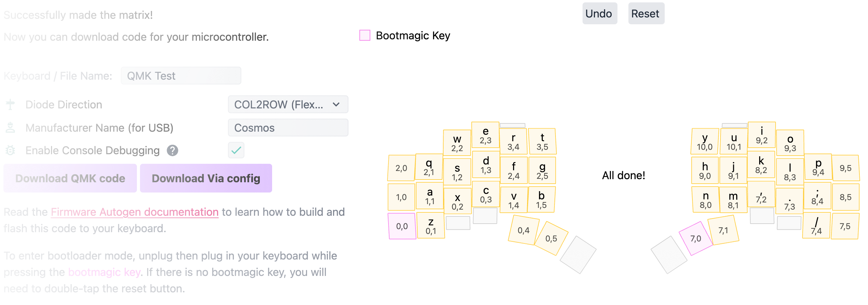This screenshot has height=305, width=868.
Task: Click the Bootmagic Key pink swatch
Action: pos(365,35)
